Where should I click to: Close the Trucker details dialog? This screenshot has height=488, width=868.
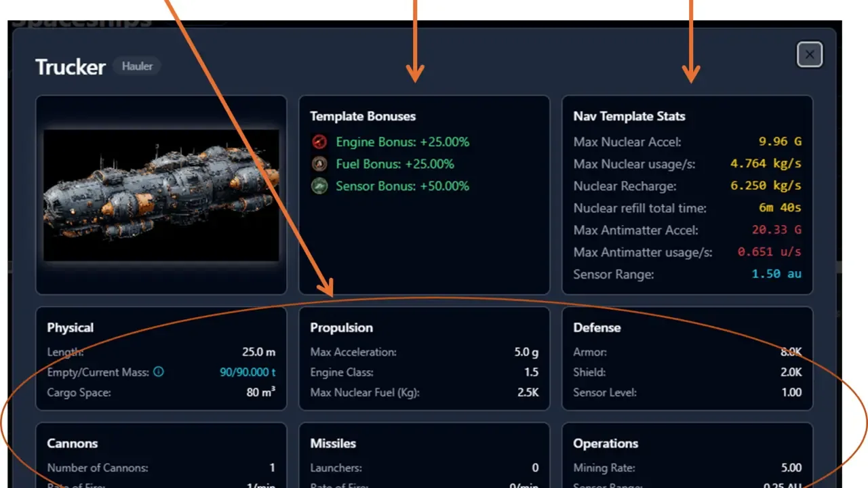(x=810, y=54)
